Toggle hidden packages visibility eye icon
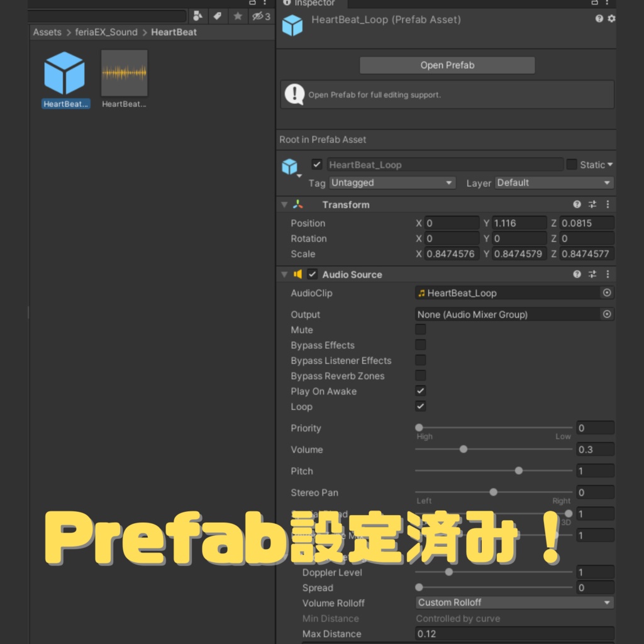The height and width of the screenshot is (644, 644). [x=261, y=16]
